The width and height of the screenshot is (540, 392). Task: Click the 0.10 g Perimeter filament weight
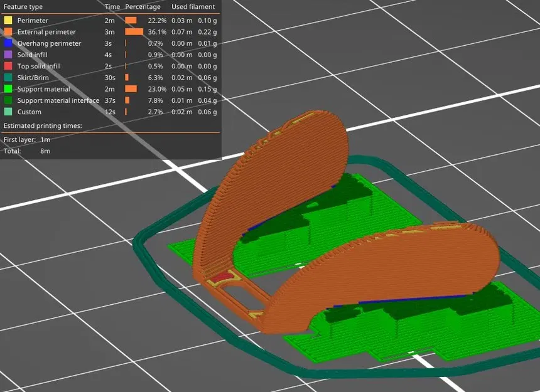pyautogui.click(x=207, y=21)
